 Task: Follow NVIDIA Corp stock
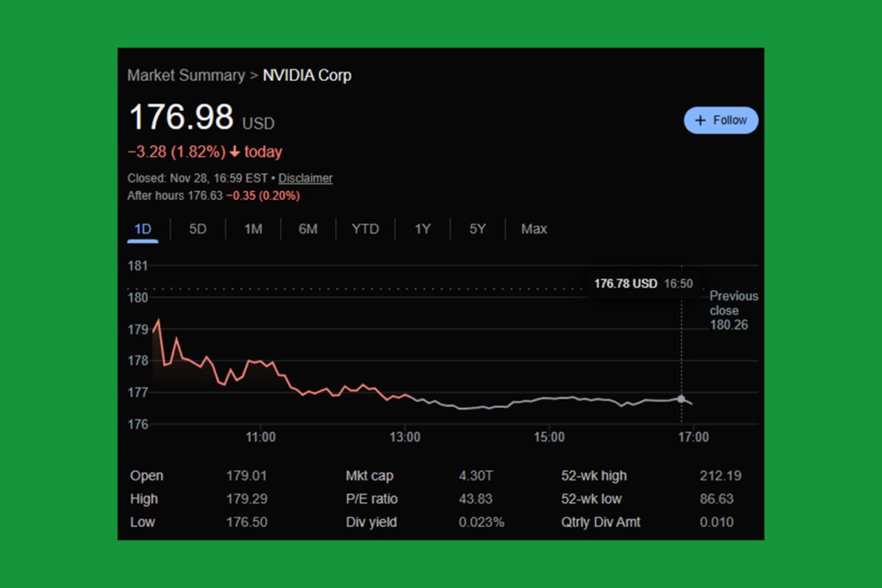coord(721,120)
